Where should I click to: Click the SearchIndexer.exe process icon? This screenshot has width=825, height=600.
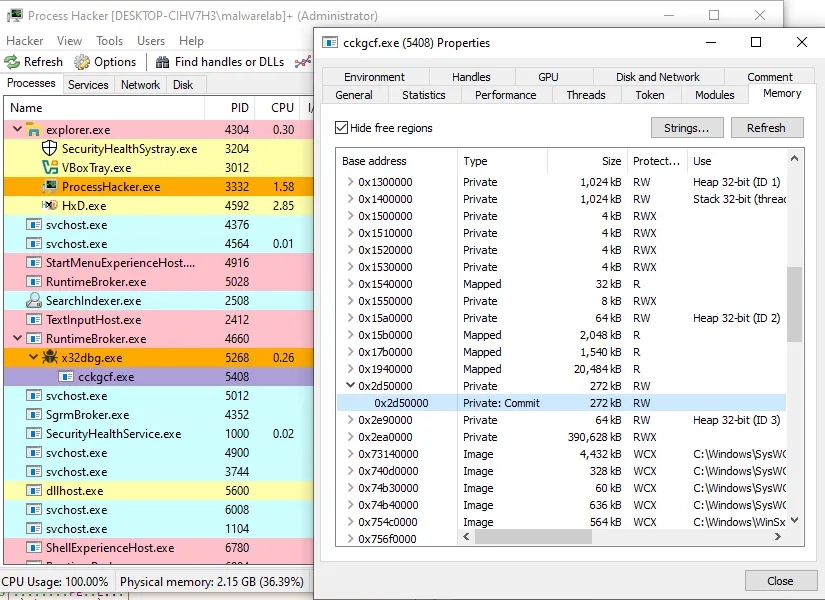(x=33, y=301)
